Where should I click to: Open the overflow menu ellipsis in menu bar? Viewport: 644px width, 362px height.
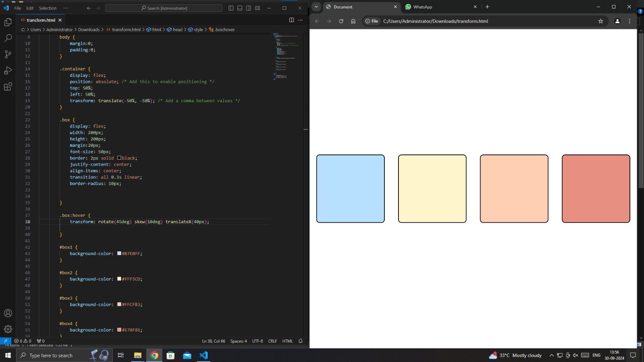(x=66, y=8)
